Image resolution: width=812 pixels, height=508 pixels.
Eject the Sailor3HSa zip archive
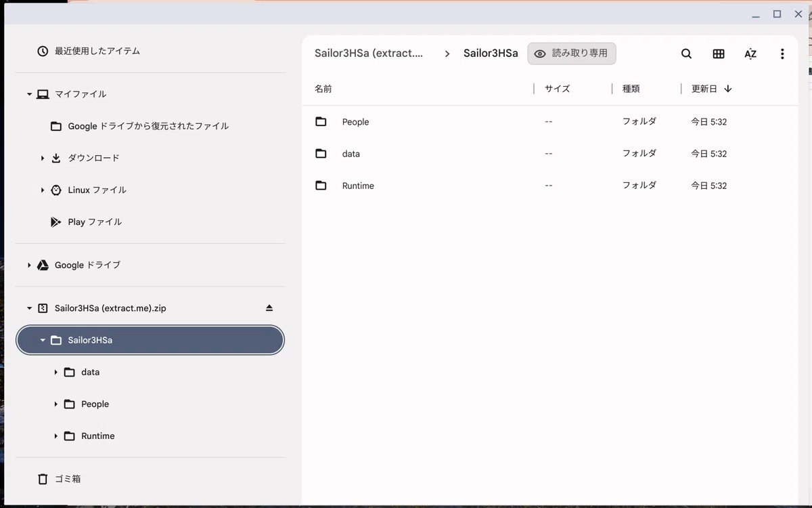coord(269,308)
